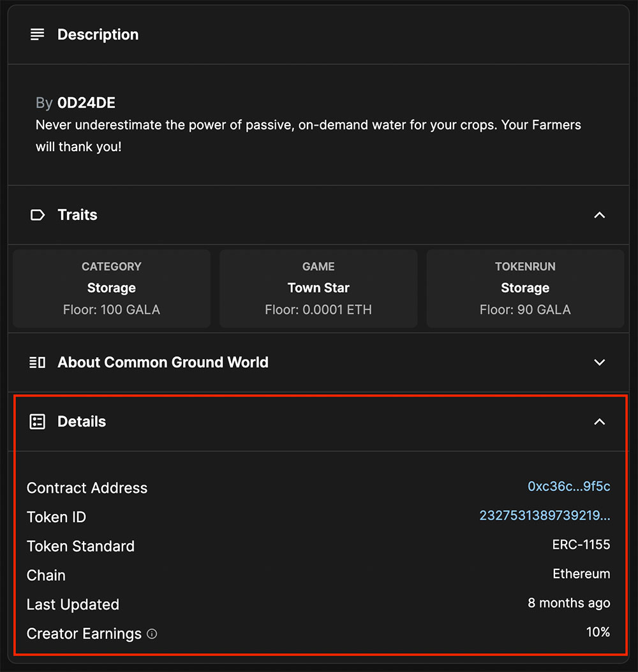Click the Token Standard label
Viewport: 638px width, 672px height.
pyautogui.click(x=80, y=546)
